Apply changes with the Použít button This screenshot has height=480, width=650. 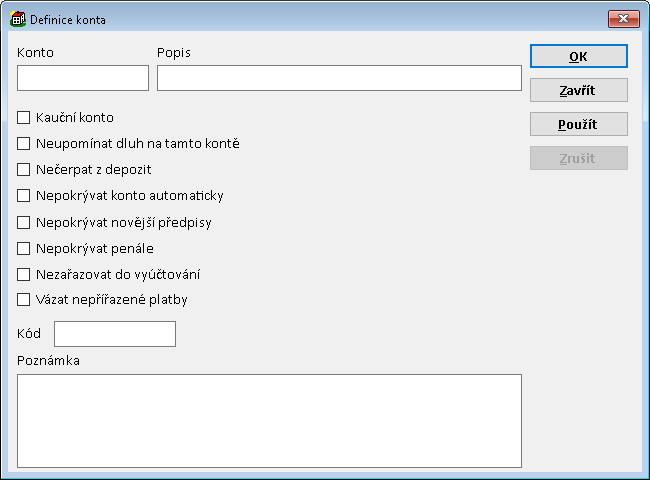[x=578, y=124]
